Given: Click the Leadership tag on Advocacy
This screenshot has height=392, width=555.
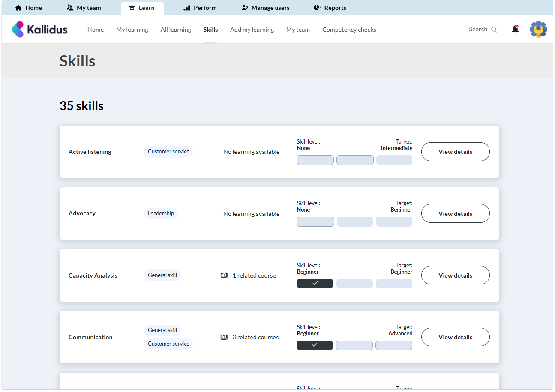Looking at the screenshot, I should pyautogui.click(x=161, y=213).
